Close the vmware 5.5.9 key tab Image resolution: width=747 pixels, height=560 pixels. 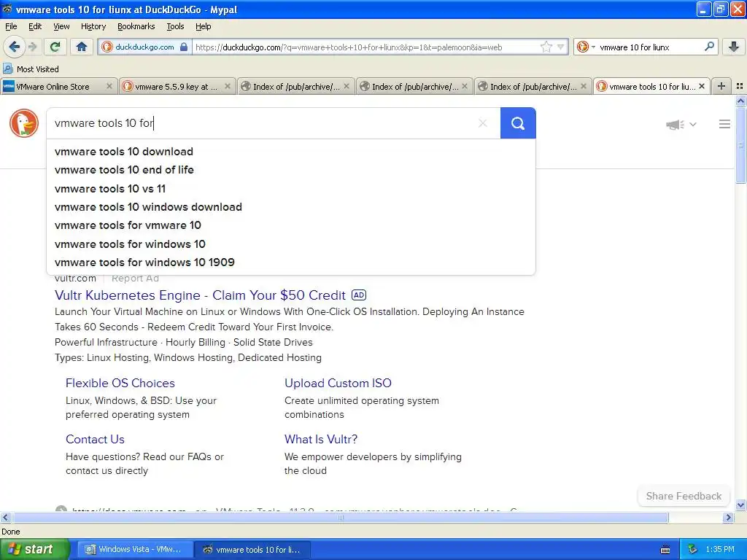pyautogui.click(x=228, y=86)
